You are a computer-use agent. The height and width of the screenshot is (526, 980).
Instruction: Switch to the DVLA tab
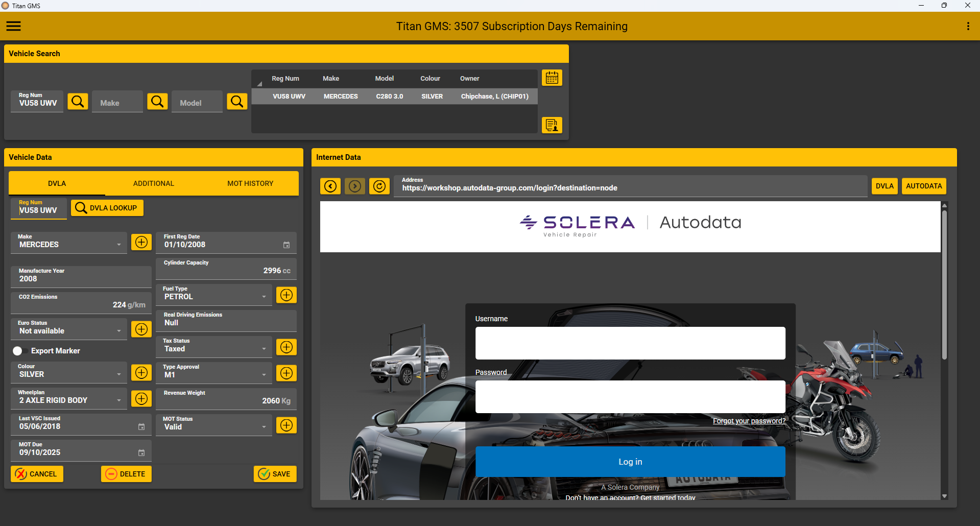click(x=57, y=183)
